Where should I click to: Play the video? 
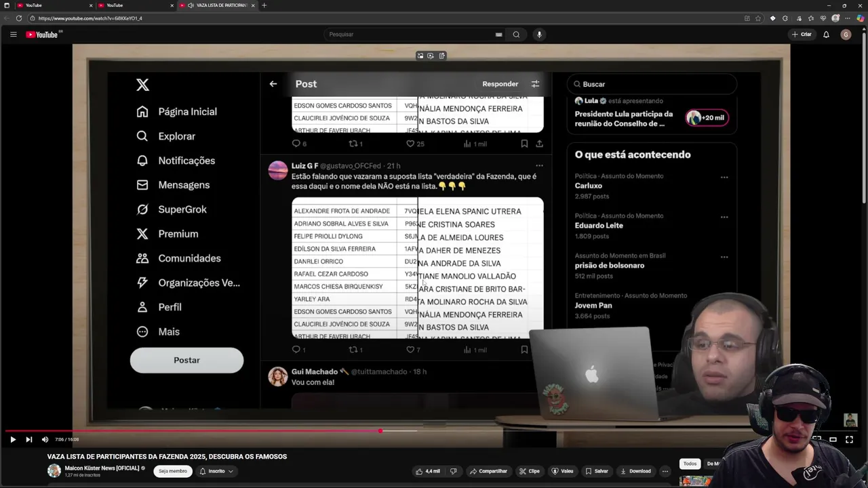pos(13,439)
